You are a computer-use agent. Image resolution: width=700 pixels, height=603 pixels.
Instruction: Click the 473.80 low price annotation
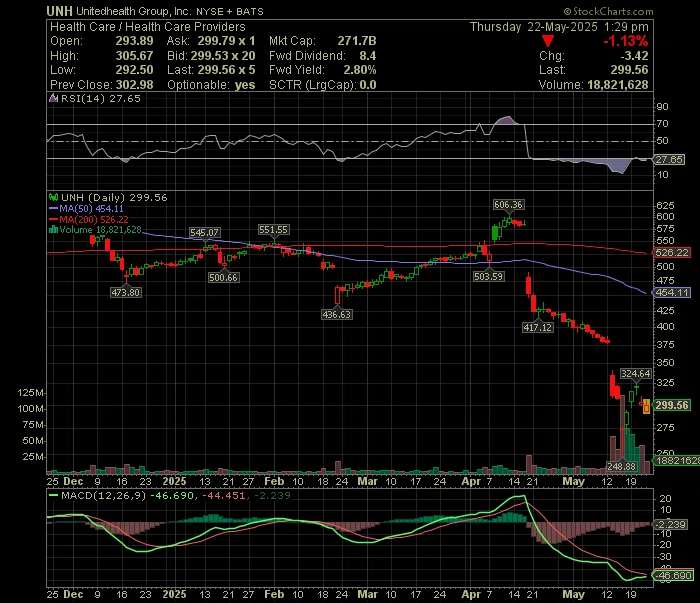125,293
